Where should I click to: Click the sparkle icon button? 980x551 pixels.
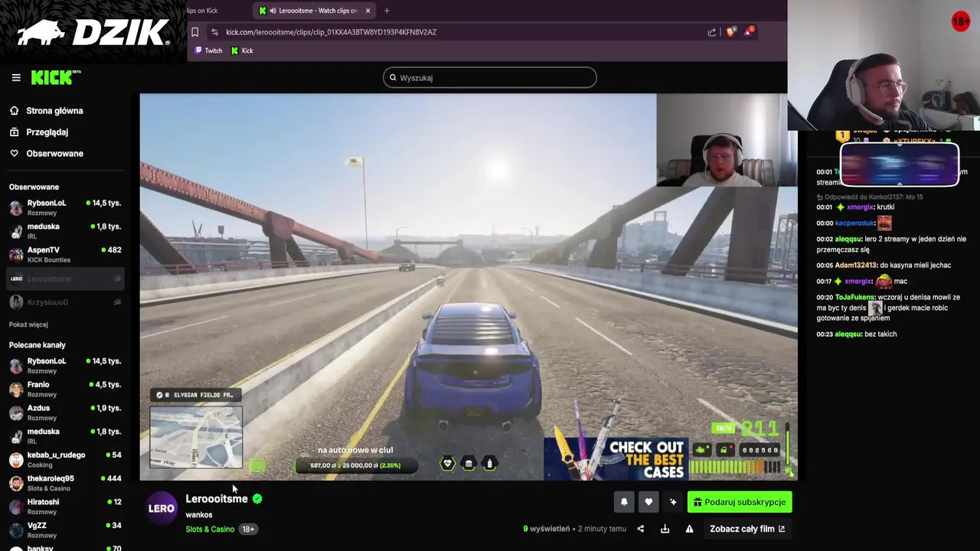(673, 502)
